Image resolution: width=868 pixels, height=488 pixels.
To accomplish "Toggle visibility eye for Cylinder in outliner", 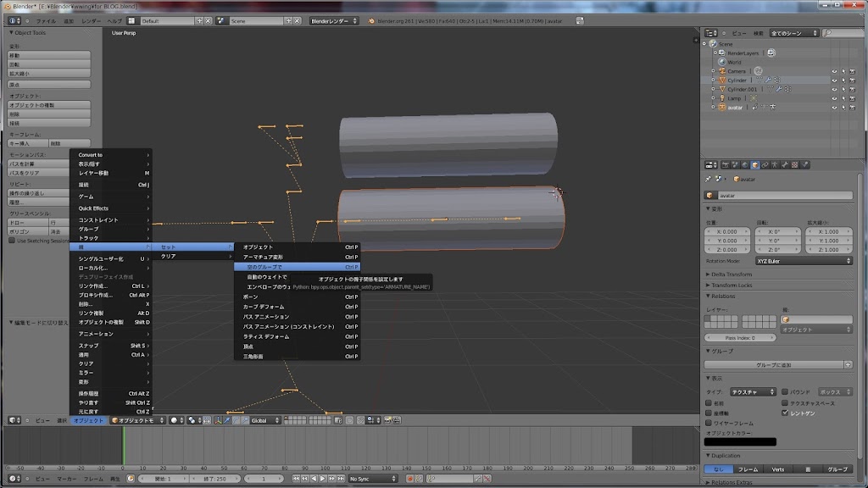I will tap(833, 80).
